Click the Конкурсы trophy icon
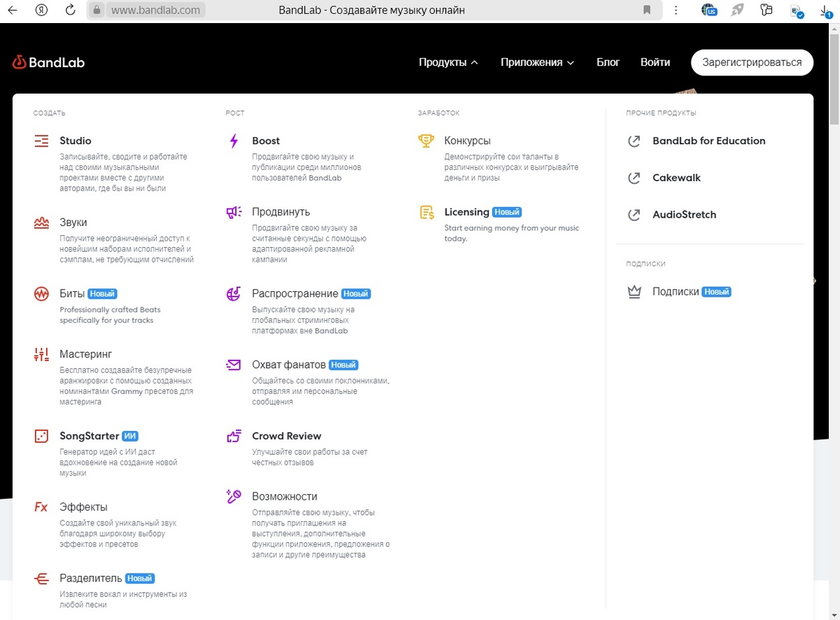The image size is (840, 620). [426, 141]
